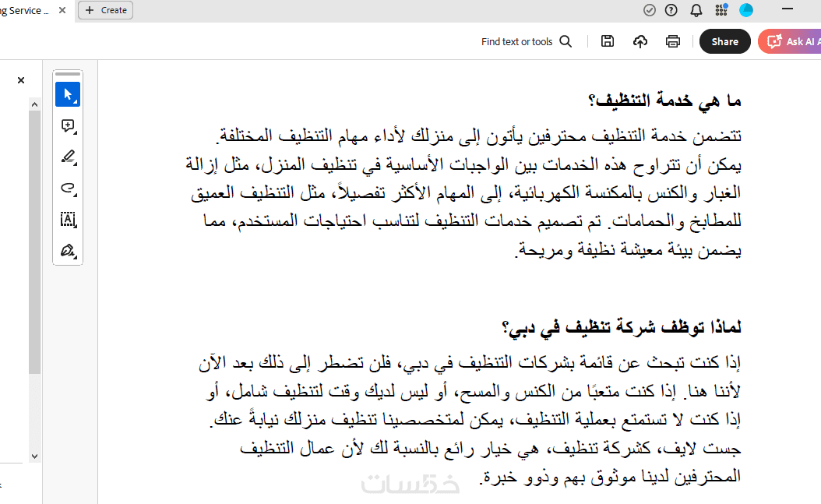Print the document
The height and width of the screenshot is (504, 821).
(x=673, y=41)
